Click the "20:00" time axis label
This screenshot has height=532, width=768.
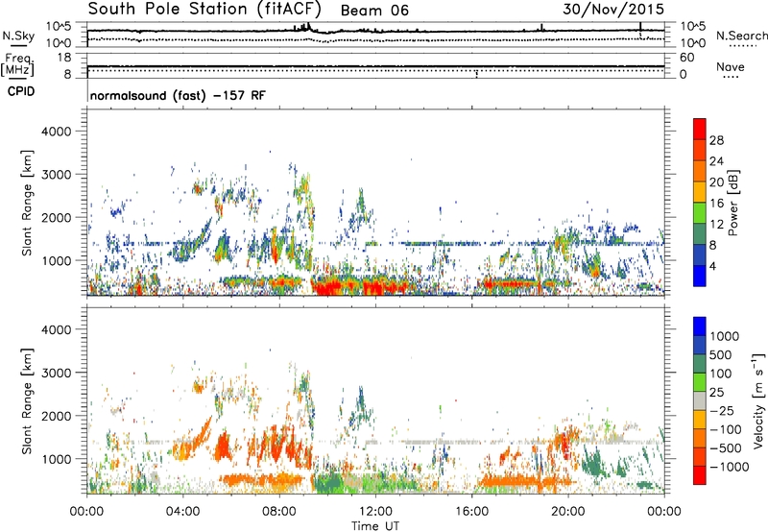point(567,512)
